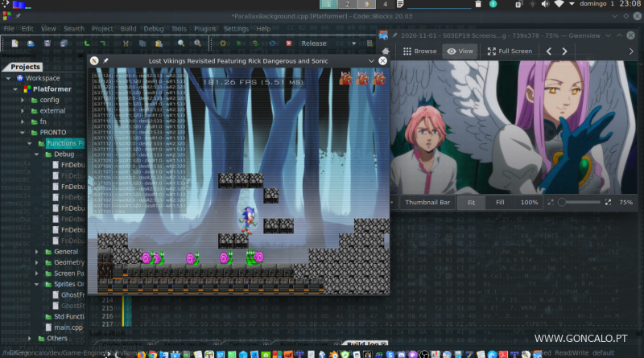Abort the build with the red X icon

[289, 43]
